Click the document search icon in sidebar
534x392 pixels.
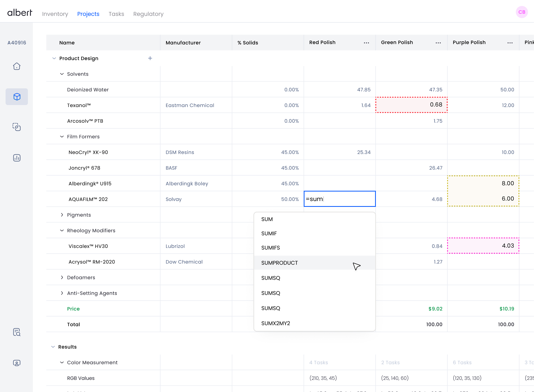click(x=17, y=332)
